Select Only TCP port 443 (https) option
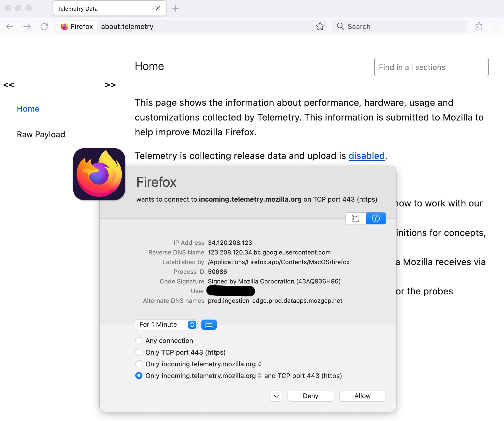The height and width of the screenshot is (421, 504). point(139,352)
